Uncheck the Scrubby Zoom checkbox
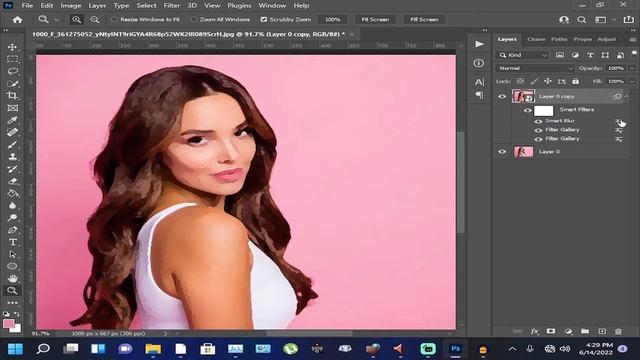This screenshot has height=360, width=640. [264, 20]
